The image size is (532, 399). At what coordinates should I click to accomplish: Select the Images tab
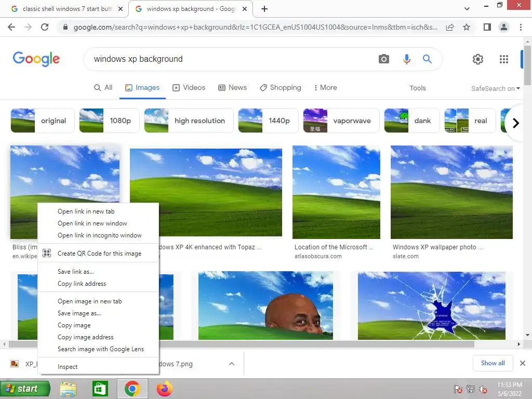(x=142, y=87)
